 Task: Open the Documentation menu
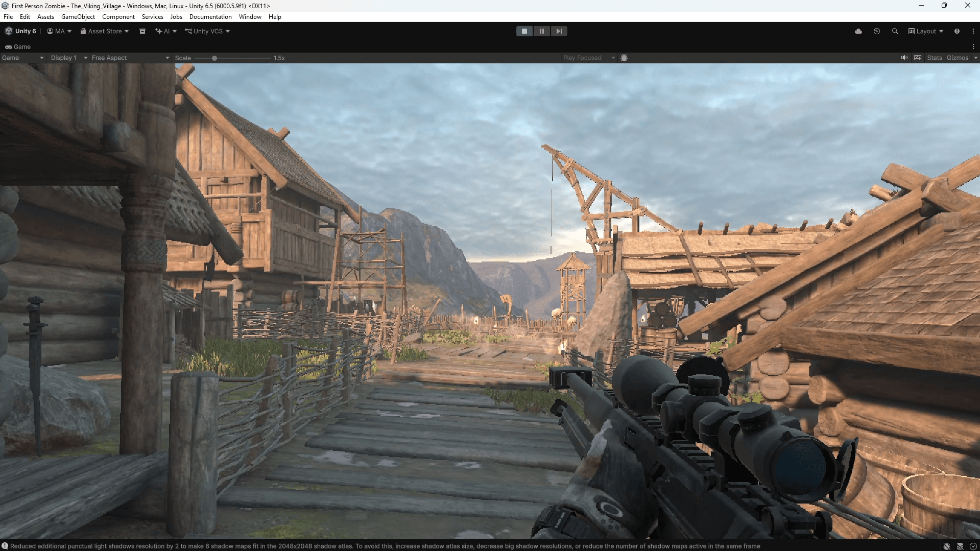pos(210,17)
